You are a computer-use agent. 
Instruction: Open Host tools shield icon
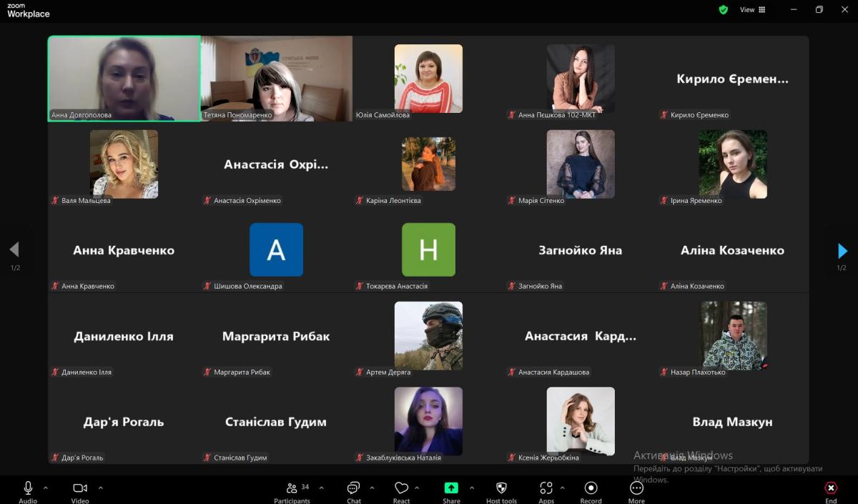501,488
